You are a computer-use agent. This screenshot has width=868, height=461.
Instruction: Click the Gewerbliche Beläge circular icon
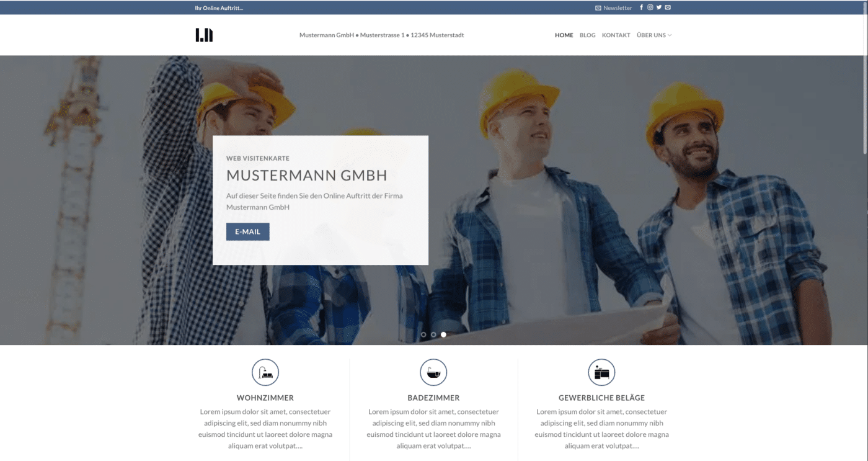tap(601, 372)
